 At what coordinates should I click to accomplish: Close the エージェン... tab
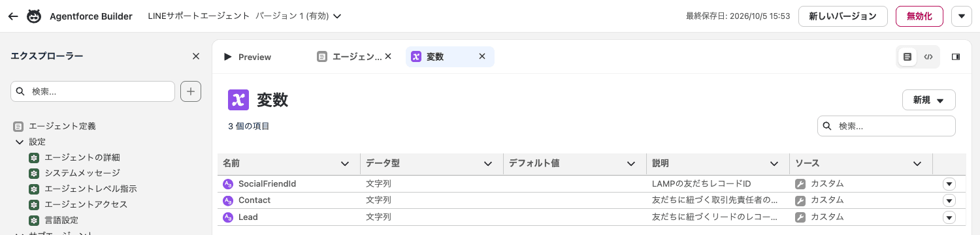pyautogui.click(x=388, y=56)
